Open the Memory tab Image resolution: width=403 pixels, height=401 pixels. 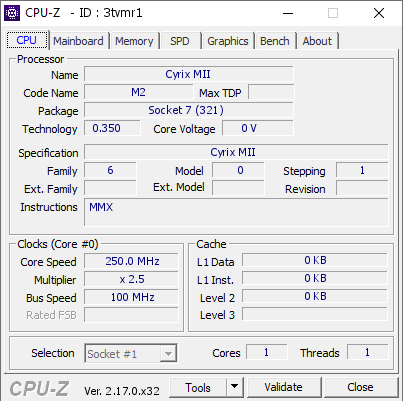[134, 41]
